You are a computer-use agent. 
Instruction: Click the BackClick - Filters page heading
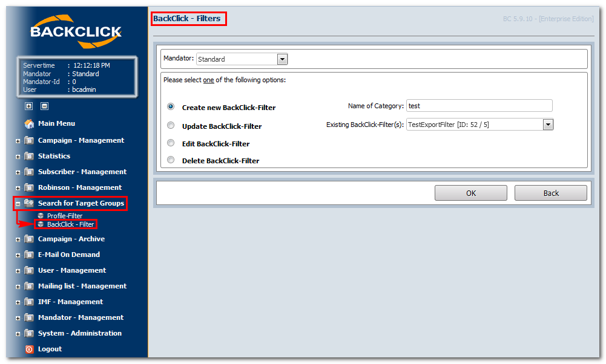(x=187, y=19)
